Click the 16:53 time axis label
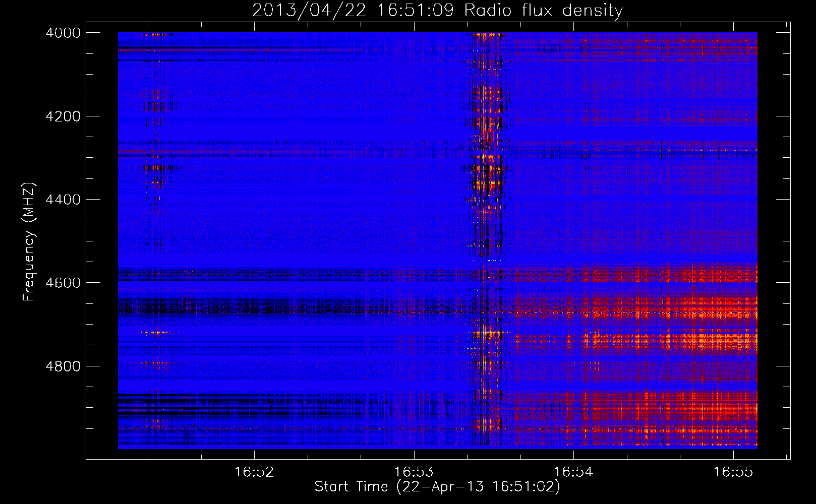 pos(414,472)
